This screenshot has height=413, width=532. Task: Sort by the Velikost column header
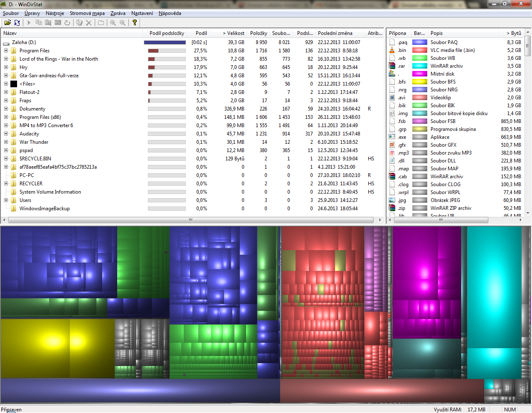point(228,33)
